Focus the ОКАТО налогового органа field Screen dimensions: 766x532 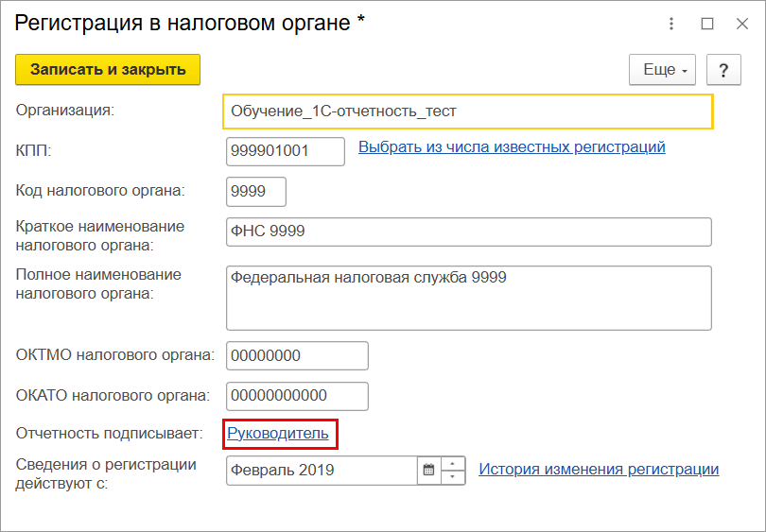coord(297,396)
